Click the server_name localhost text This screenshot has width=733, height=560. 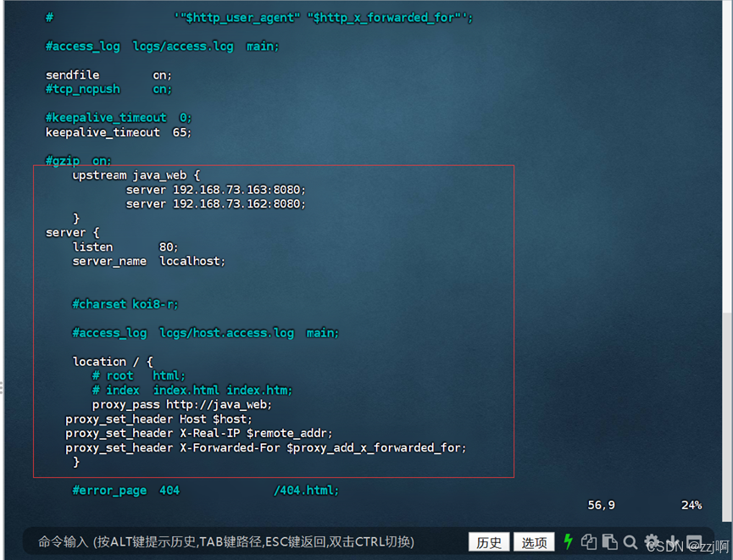point(147,261)
